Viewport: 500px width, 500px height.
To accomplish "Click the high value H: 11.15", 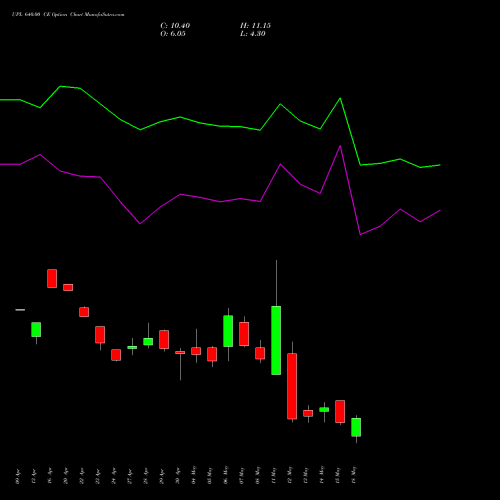I will (x=255, y=26).
